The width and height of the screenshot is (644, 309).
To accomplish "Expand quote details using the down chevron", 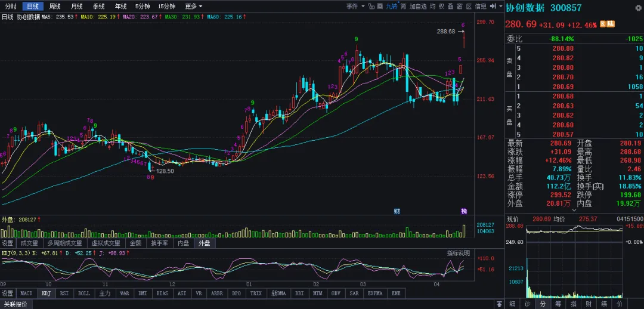I will pos(574,209).
